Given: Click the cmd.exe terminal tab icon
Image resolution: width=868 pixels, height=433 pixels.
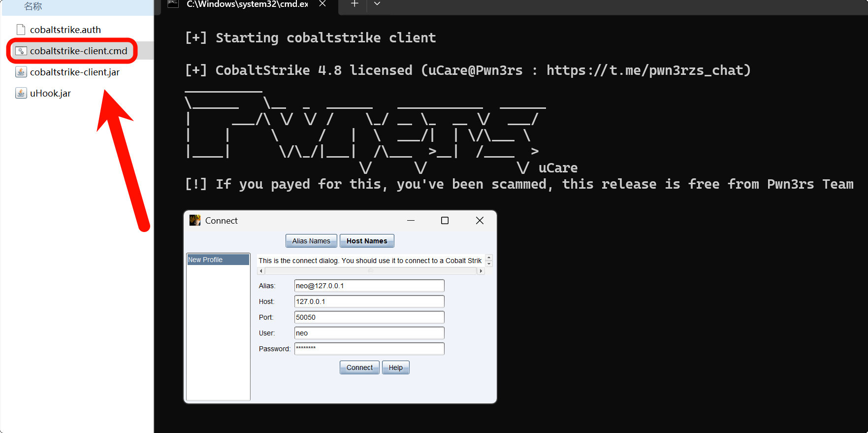Looking at the screenshot, I should coord(173,4).
